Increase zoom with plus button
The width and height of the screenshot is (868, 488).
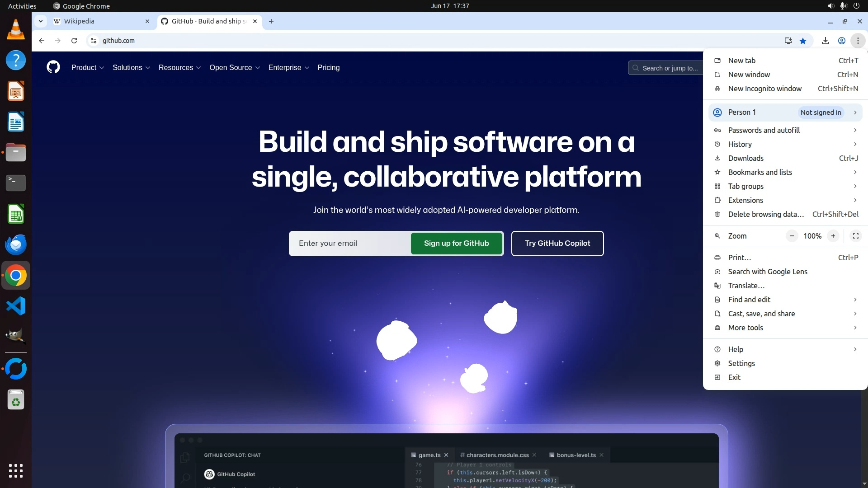click(833, 236)
